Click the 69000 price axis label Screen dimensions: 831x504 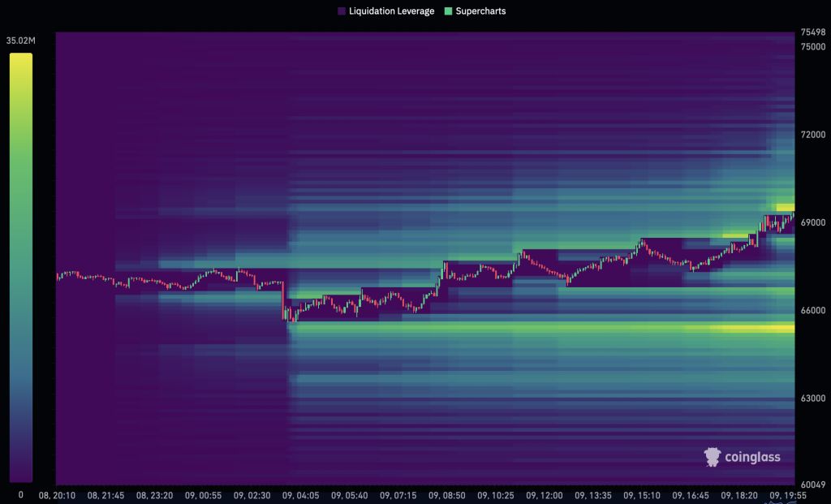coord(813,222)
